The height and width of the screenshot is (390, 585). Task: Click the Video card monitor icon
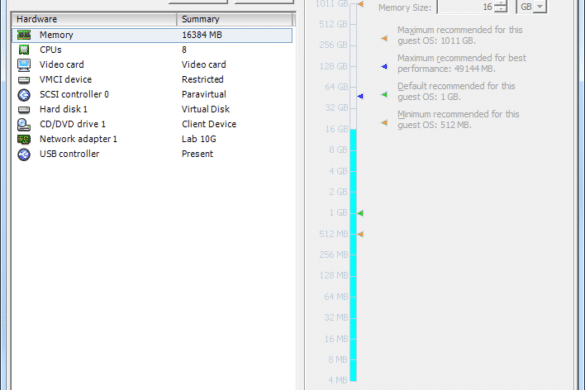coord(24,65)
